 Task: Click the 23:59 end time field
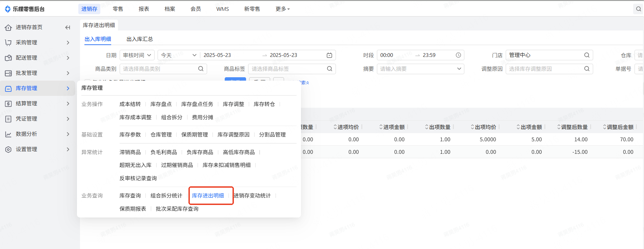point(429,55)
